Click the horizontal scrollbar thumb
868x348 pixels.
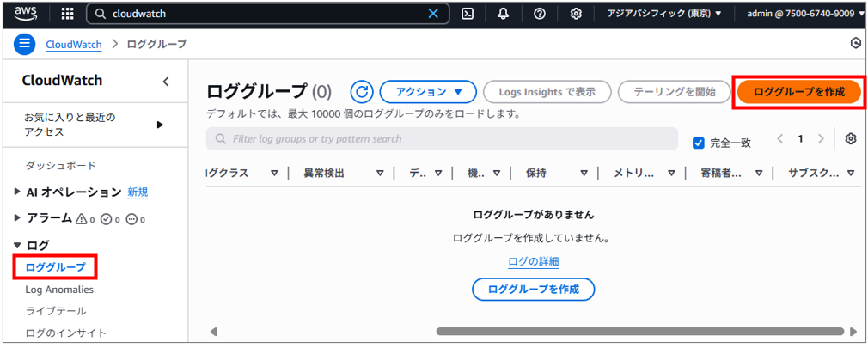(640, 332)
